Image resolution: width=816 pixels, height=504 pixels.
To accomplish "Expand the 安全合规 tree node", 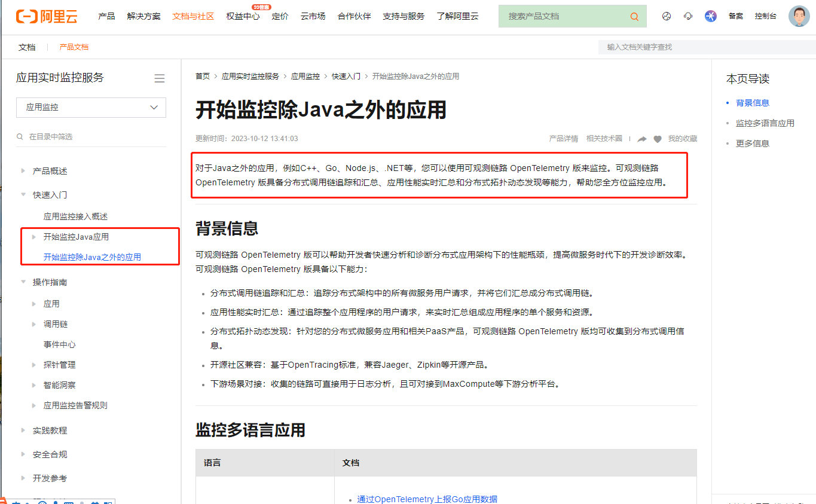I will pyautogui.click(x=23, y=454).
